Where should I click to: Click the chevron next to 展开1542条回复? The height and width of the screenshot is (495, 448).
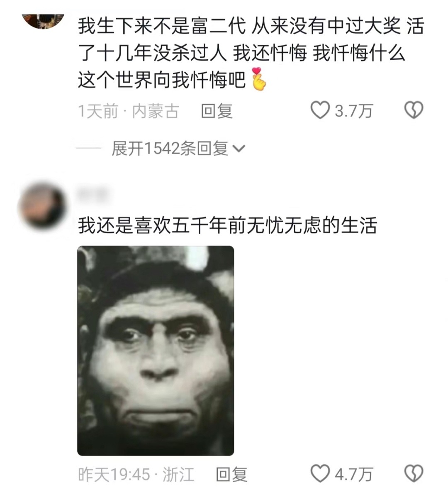click(239, 149)
